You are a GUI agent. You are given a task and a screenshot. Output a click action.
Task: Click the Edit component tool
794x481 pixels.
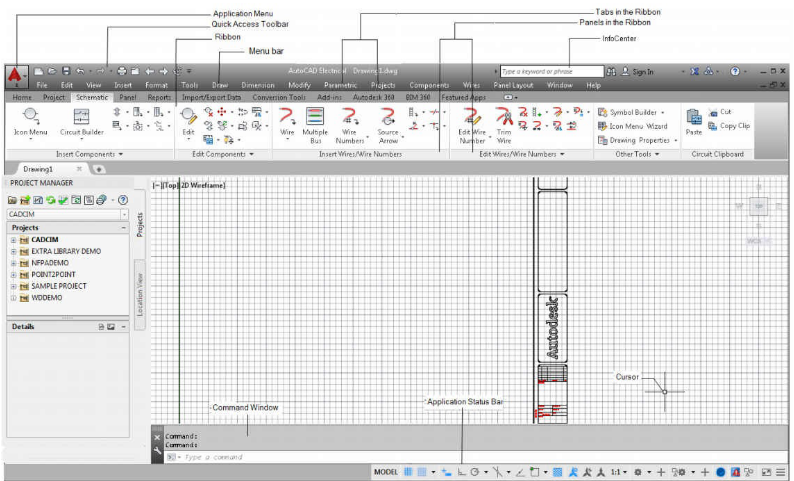click(x=188, y=122)
